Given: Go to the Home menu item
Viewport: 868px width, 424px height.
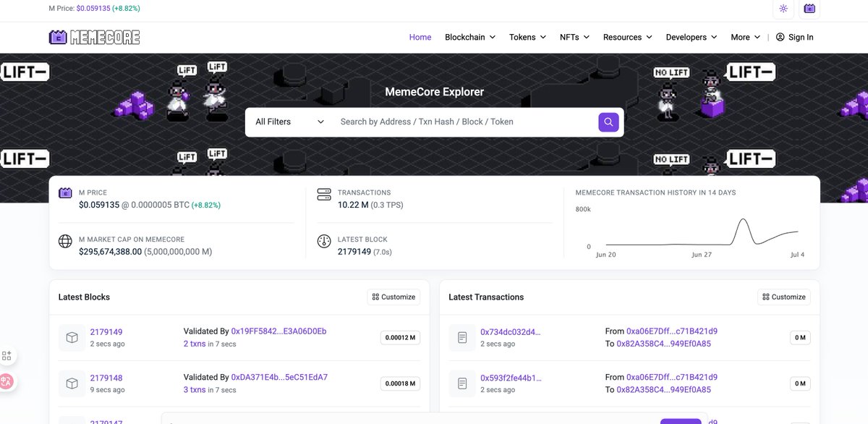Looking at the screenshot, I should [420, 37].
